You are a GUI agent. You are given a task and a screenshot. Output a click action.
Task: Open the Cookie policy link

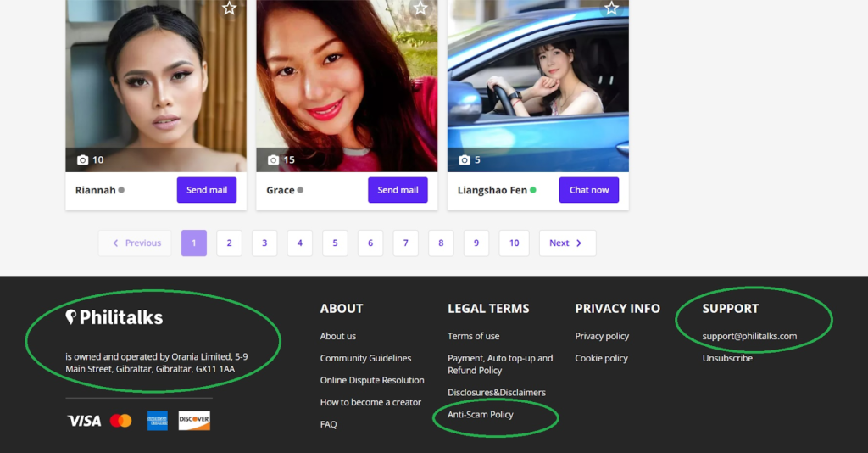601,358
